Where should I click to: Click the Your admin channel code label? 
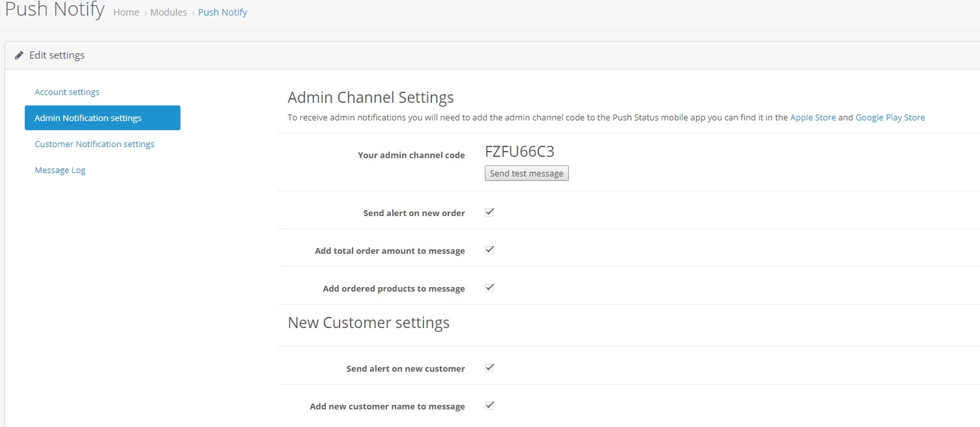[412, 156]
